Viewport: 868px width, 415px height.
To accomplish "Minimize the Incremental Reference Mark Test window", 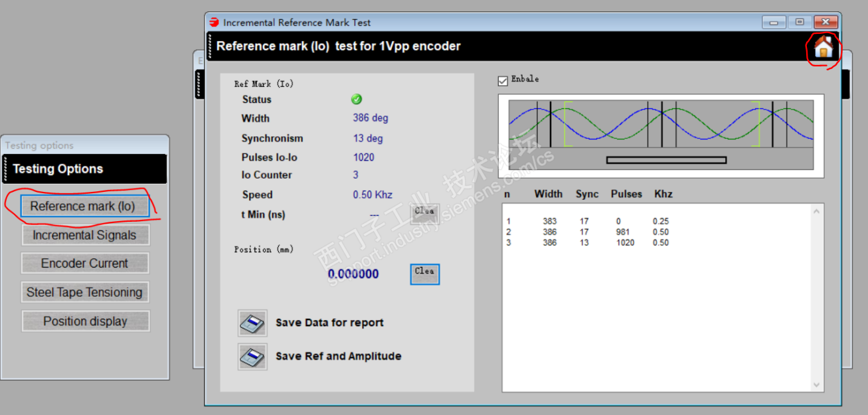I will [774, 22].
